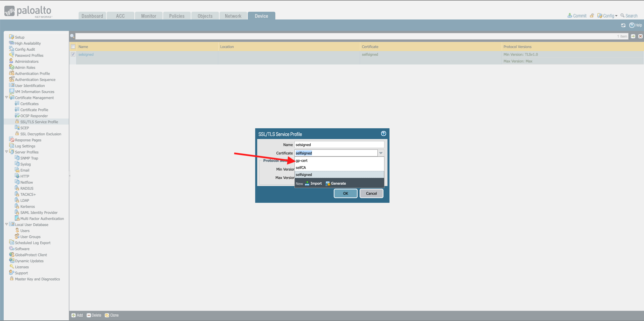Click the GlobalProtect Client sidebar icon

[11, 255]
